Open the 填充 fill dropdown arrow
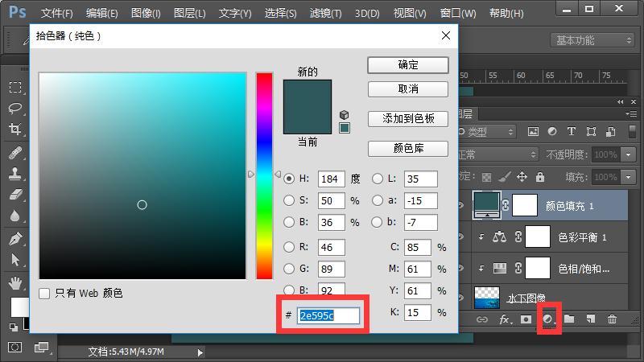Image resolution: width=644 pixels, height=362 pixels. [629, 177]
